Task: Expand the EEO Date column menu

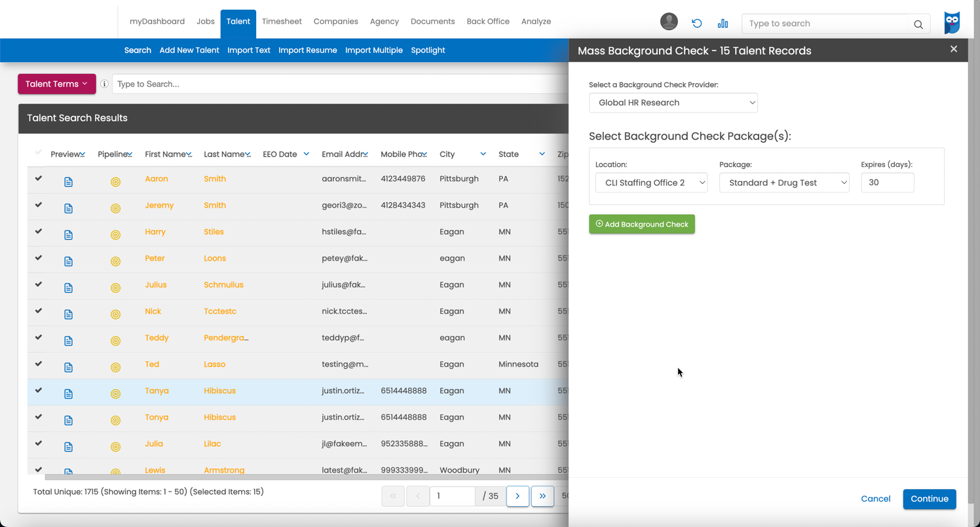Action: [306, 154]
